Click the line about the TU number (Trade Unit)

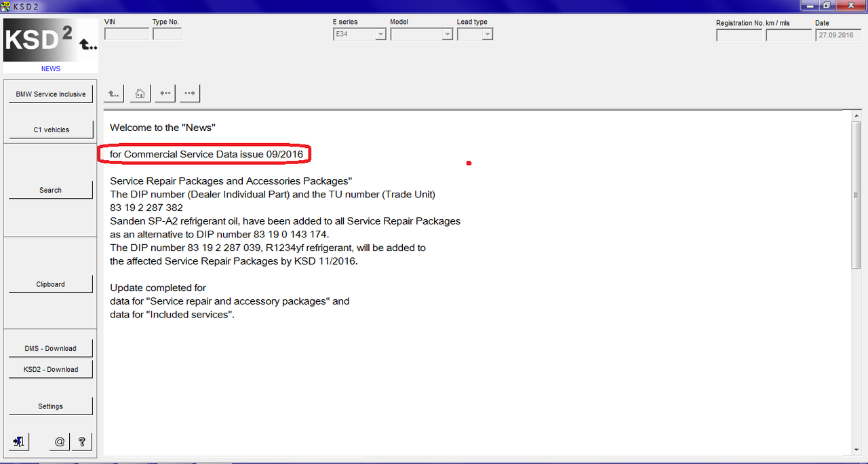(273, 194)
